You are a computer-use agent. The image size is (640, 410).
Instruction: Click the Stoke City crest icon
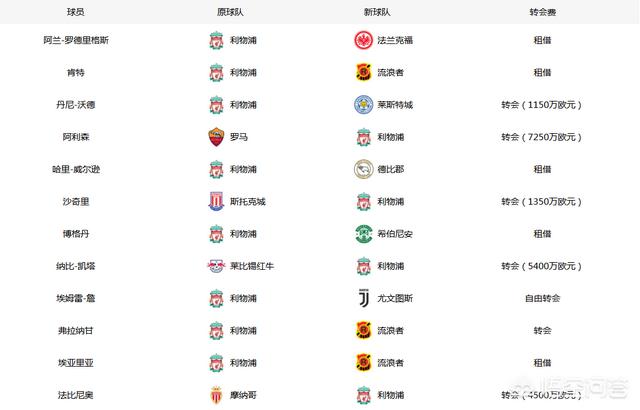point(216,201)
